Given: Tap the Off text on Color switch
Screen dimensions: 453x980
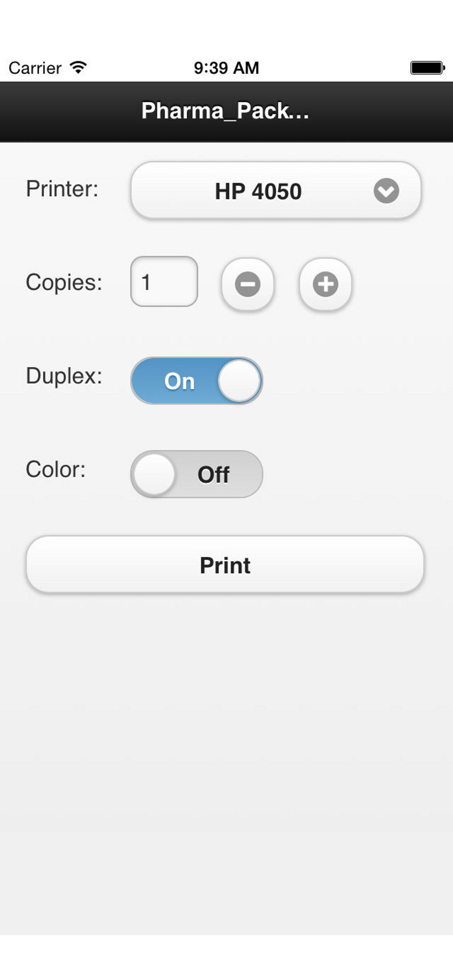Looking at the screenshot, I should 213,475.
